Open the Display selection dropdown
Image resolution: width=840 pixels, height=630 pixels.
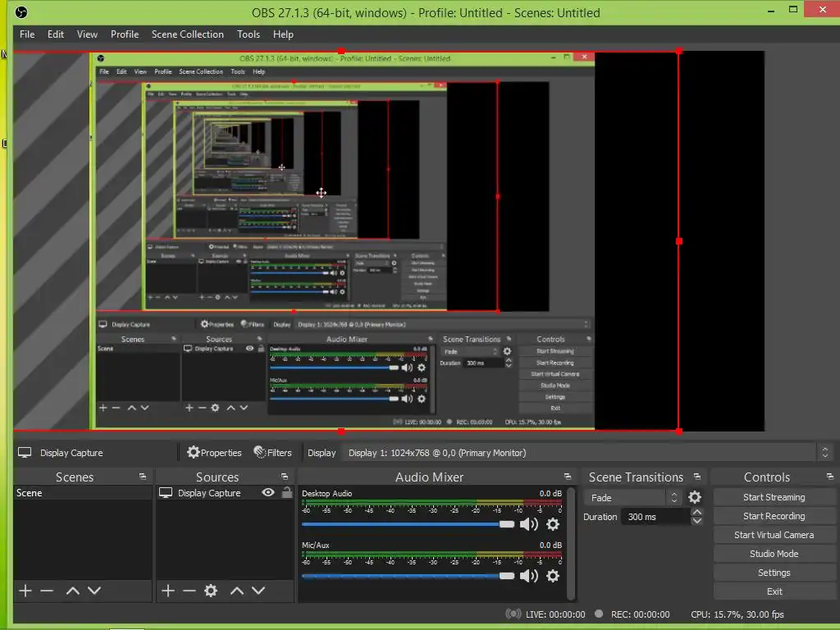click(x=587, y=453)
